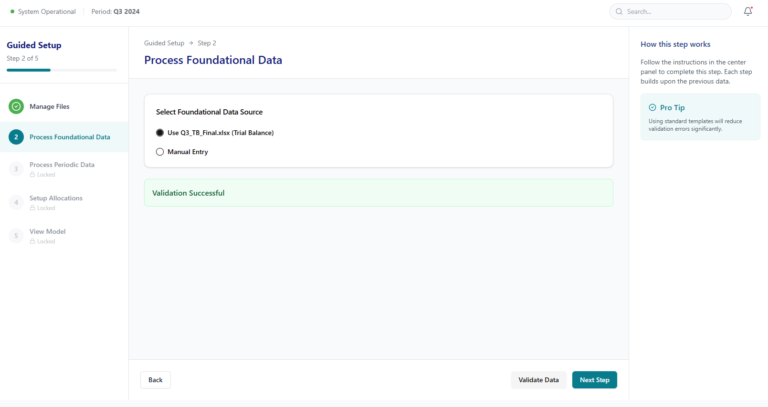The image size is (768, 407).
Task: Click the step 4 number circle icon
Action: click(16, 202)
